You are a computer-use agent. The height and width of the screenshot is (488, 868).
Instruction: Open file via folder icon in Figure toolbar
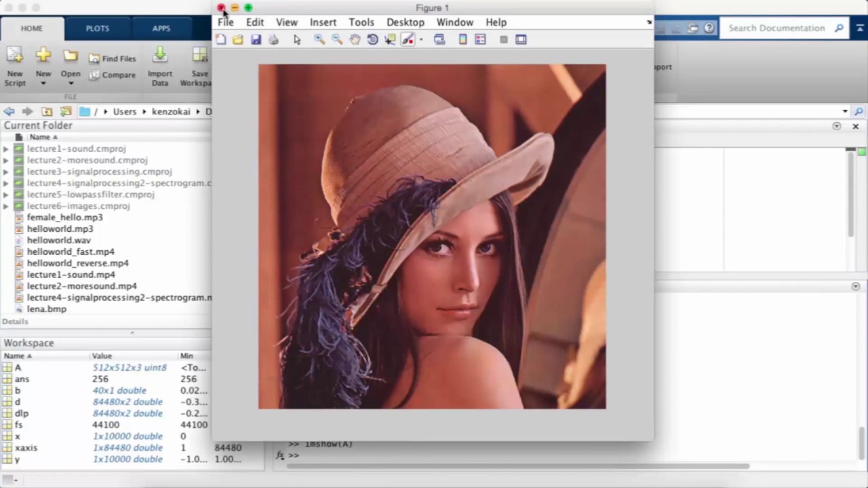(238, 40)
